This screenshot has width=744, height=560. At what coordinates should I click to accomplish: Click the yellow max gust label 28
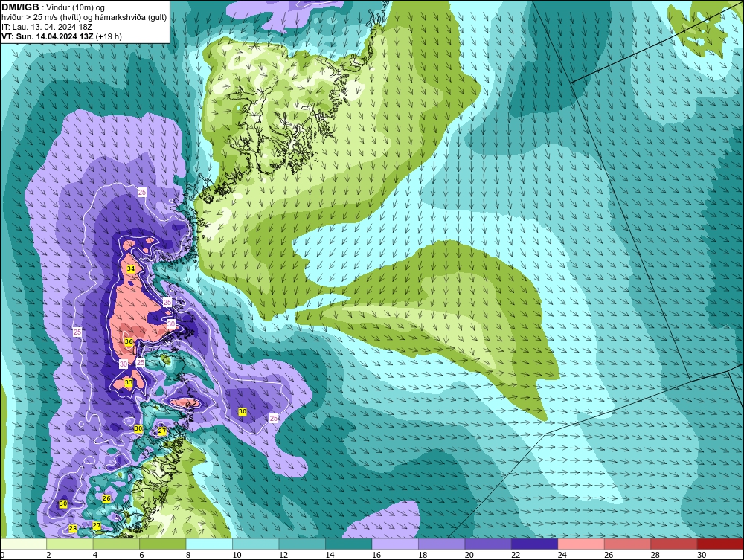(73, 528)
